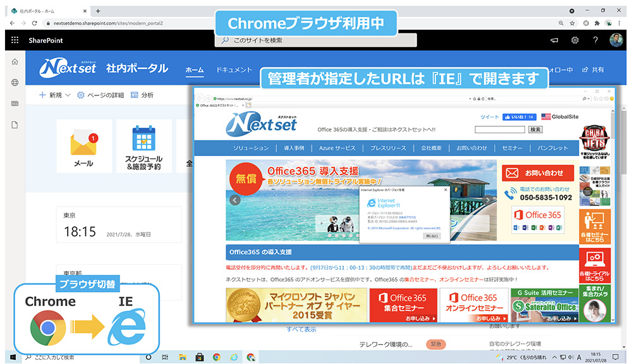The image size is (632, 364).
Task: Click the ツイート link
Action: pos(489,117)
